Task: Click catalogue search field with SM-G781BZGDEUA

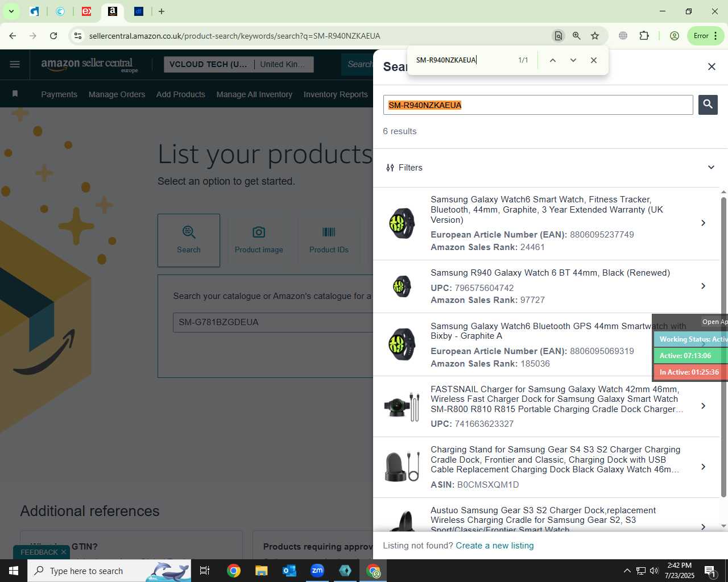Action: [x=273, y=322]
